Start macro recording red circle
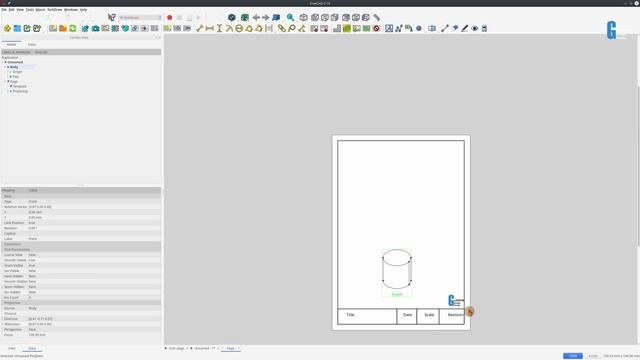The image size is (640, 360). (x=169, y=18)
